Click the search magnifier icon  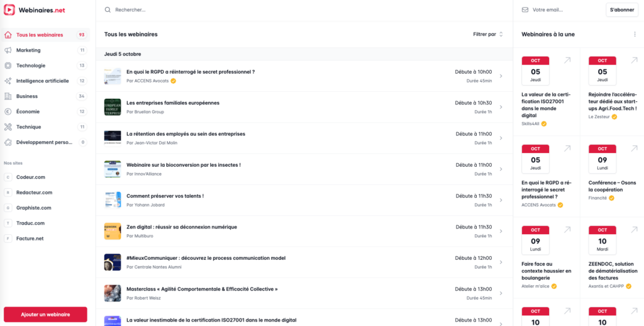point(108,10)
